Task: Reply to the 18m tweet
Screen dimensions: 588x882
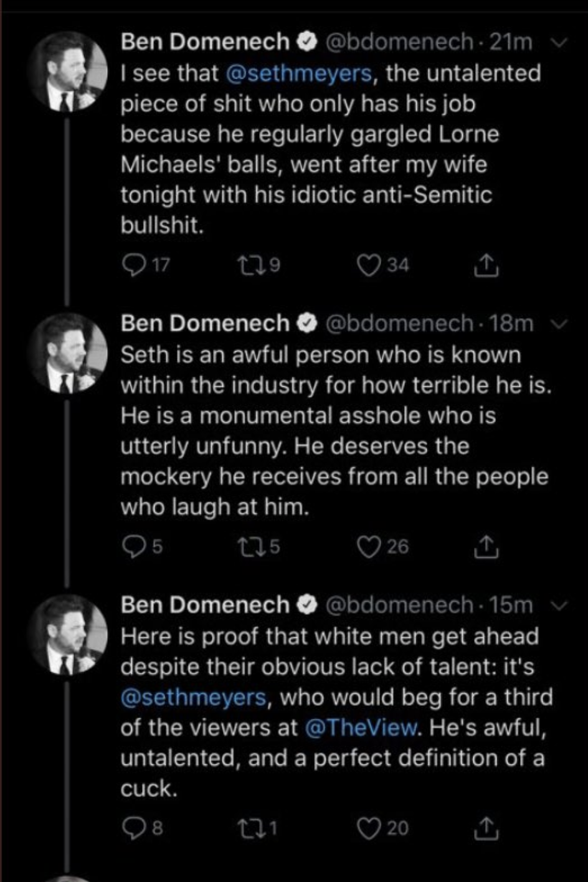Action: [x=132, y=546]
